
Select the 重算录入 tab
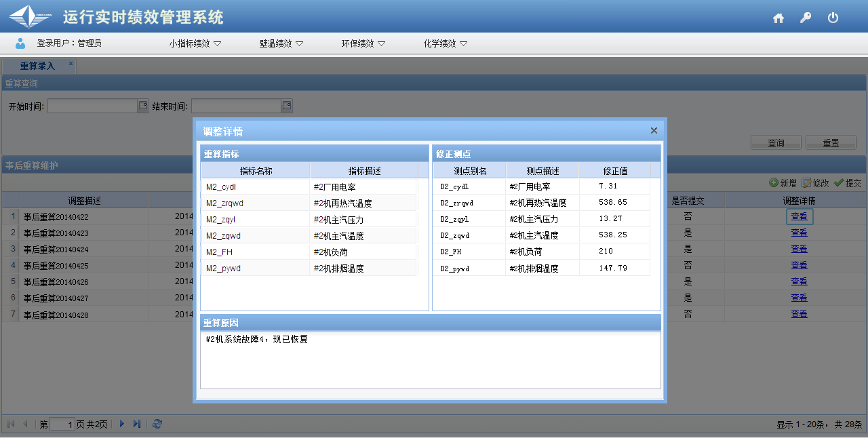click(37, 66)
